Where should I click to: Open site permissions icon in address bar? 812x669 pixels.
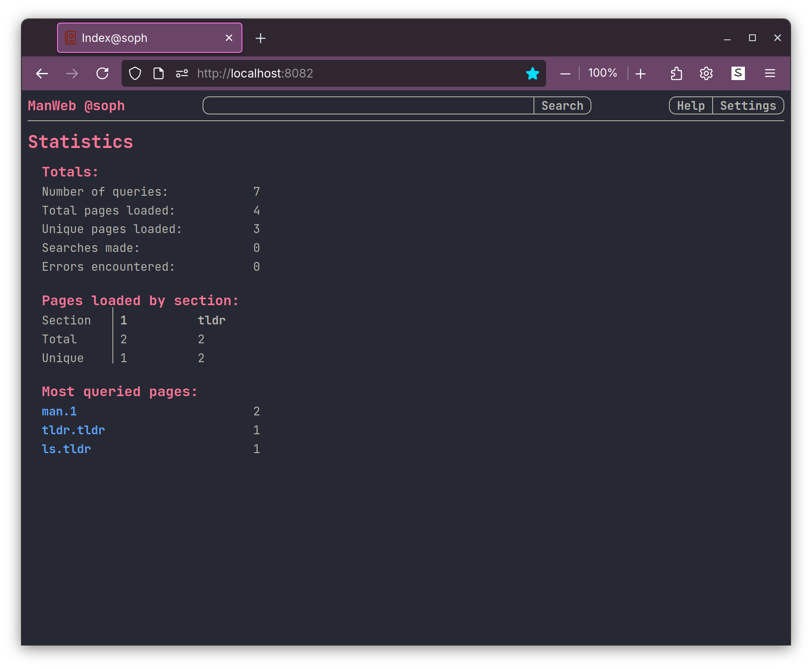[x=182, y=74]
